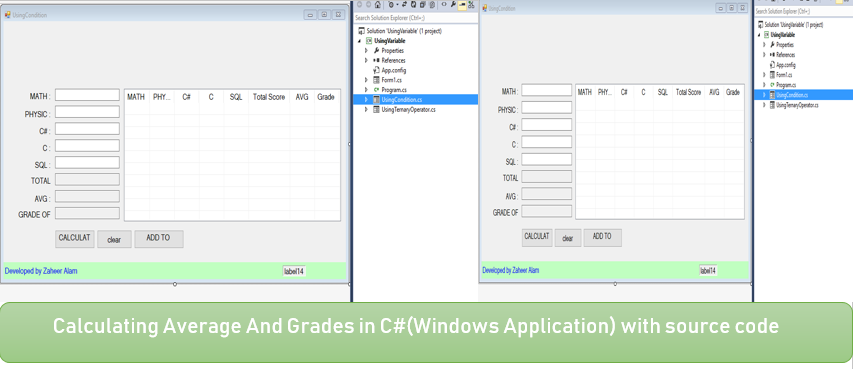Expand UsingTernaryOperator.cs in middle explorer
The height and width of the screenshot is (369, 853).
(367, 109)
